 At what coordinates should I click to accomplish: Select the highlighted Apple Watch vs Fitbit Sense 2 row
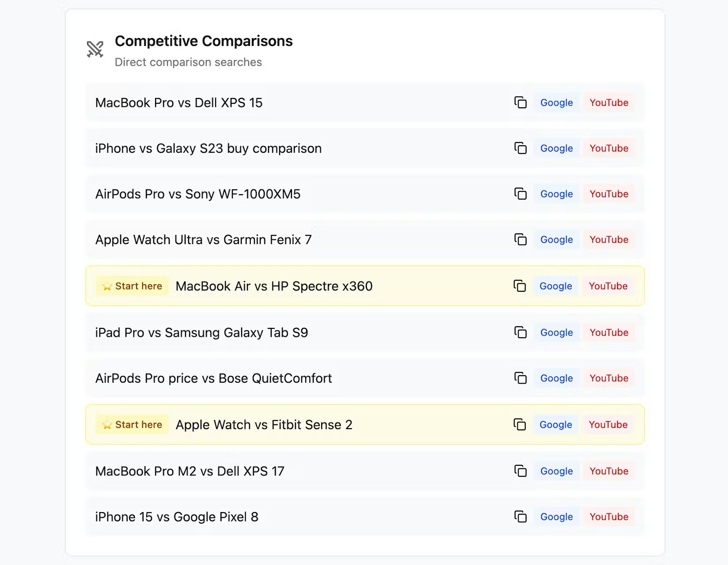pos(309,425)
